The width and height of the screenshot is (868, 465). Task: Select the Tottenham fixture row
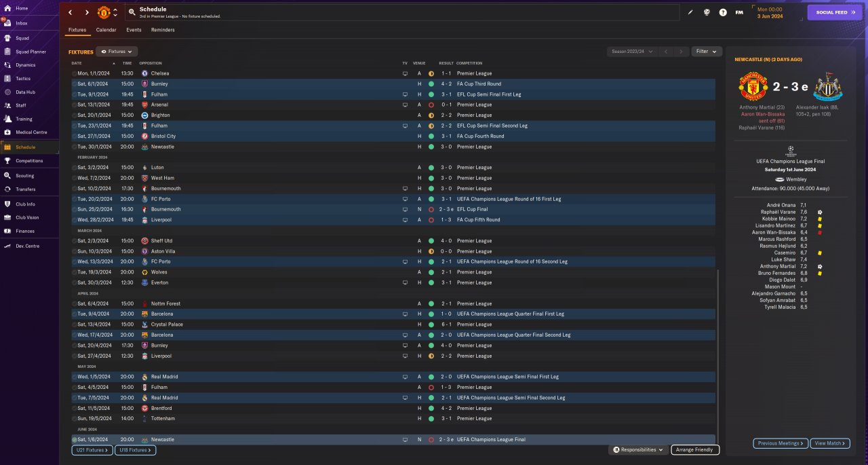click(x=393, y=419)
